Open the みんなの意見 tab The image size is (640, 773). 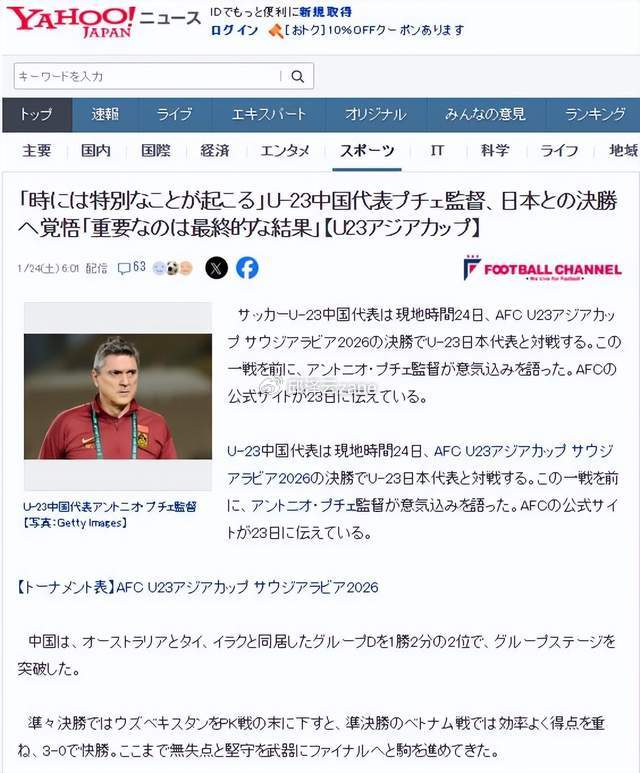pos(485,114)
